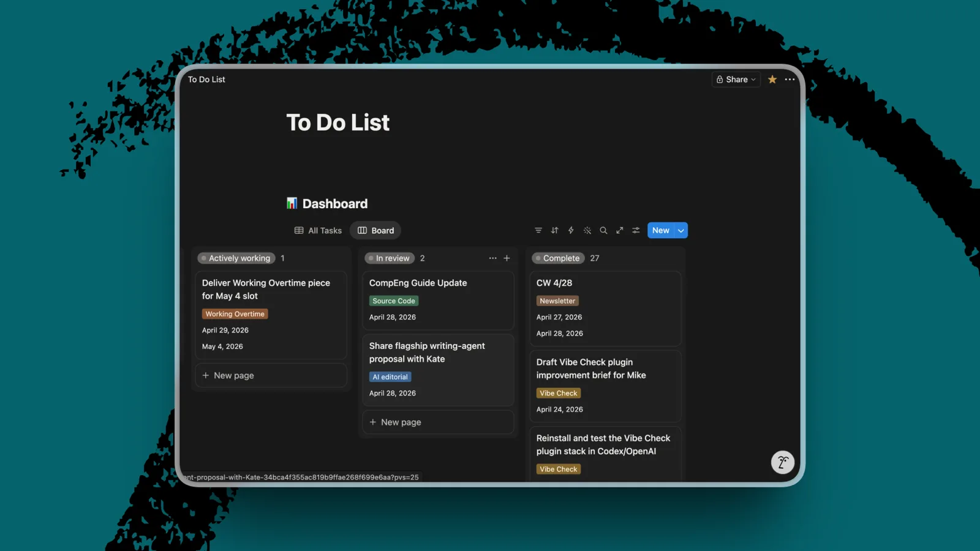Click CW 4/28 card's April 28, 2026 date
This screenshot has height=551, width=980.
(x=560, y=334)
